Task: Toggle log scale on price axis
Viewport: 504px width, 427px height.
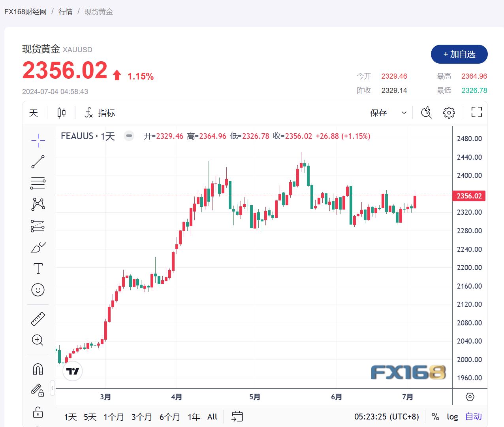Action: point(452,417)
